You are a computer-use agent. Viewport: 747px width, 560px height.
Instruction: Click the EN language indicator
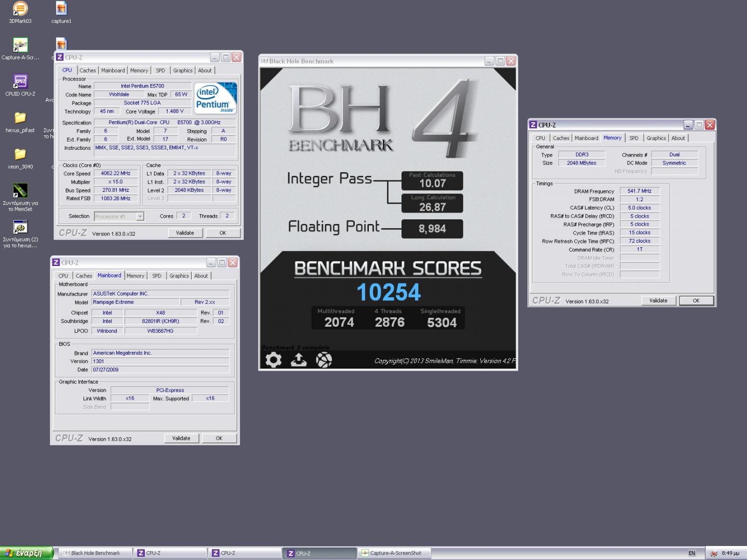click(x=691, y=553)
